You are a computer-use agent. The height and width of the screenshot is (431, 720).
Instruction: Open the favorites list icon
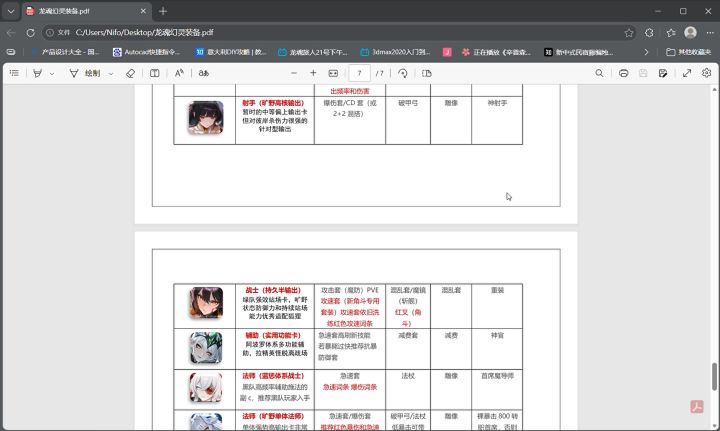pyautogui.click(x=671, y=33)
